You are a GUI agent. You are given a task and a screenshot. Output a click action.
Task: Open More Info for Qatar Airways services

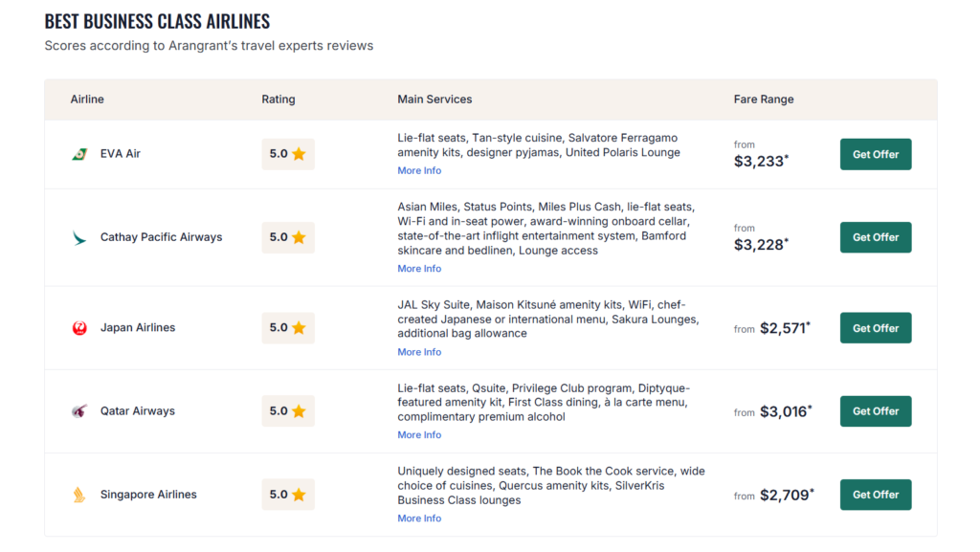419,435
